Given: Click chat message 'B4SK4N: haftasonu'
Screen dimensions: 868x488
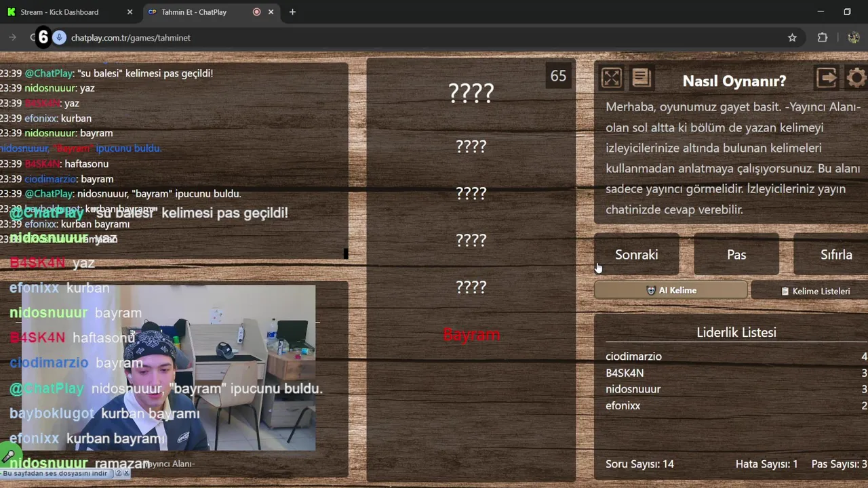Looking at the screenshot, I should 54,164.
